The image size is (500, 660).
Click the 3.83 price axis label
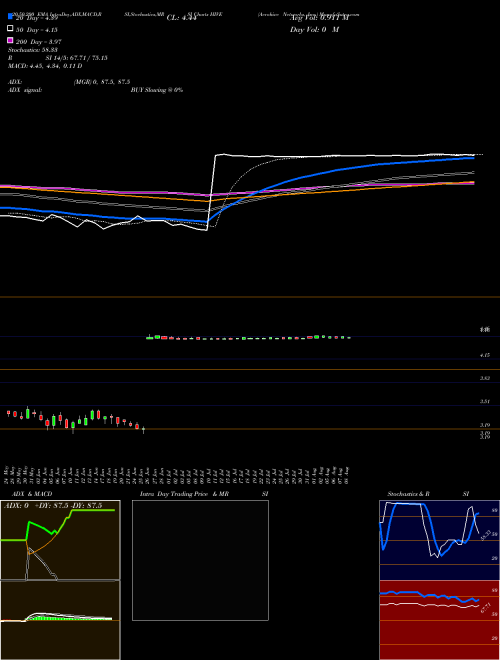[x=485, y=378]
